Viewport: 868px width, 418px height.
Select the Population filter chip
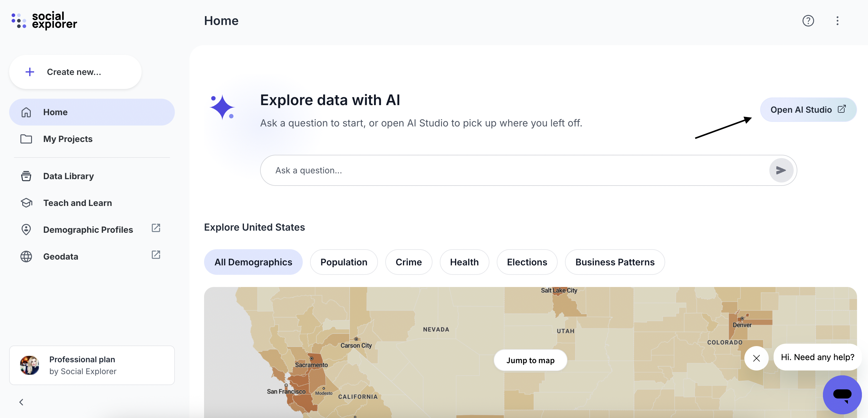coord(343,262)
